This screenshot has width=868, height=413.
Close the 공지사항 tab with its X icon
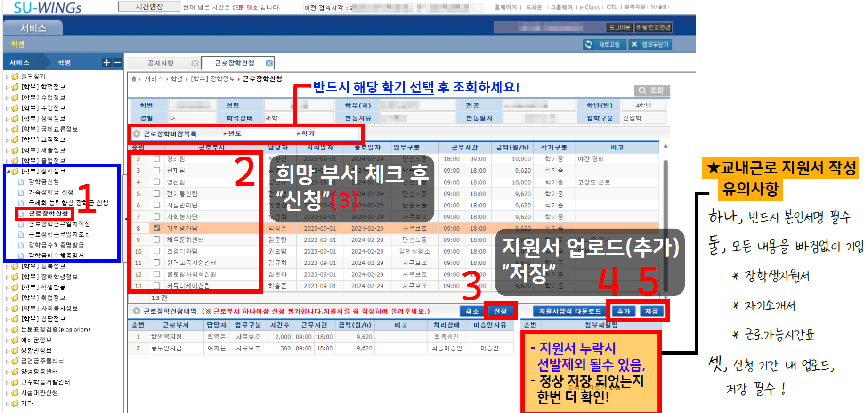pyautogui.click(x=195, y=63)
